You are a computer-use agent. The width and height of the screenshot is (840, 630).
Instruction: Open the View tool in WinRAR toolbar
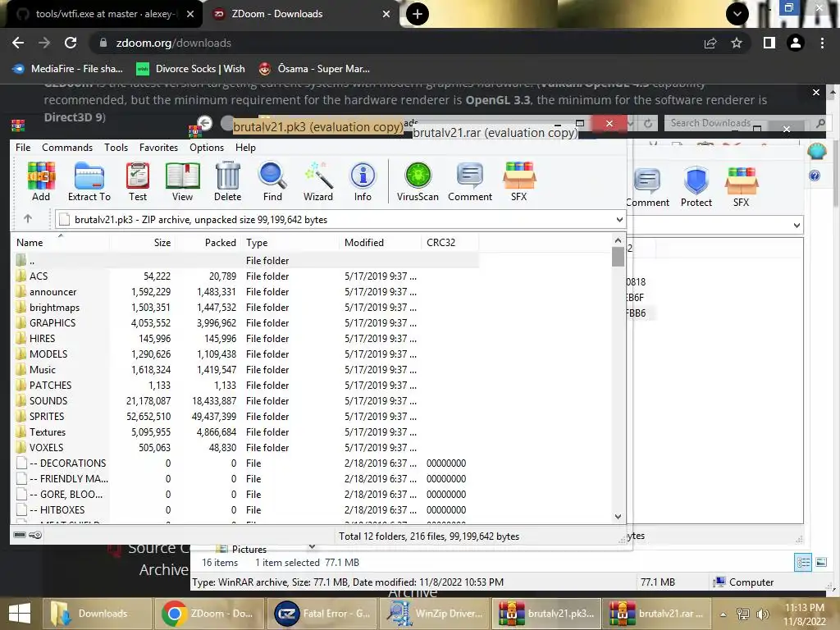coord(183,181)
